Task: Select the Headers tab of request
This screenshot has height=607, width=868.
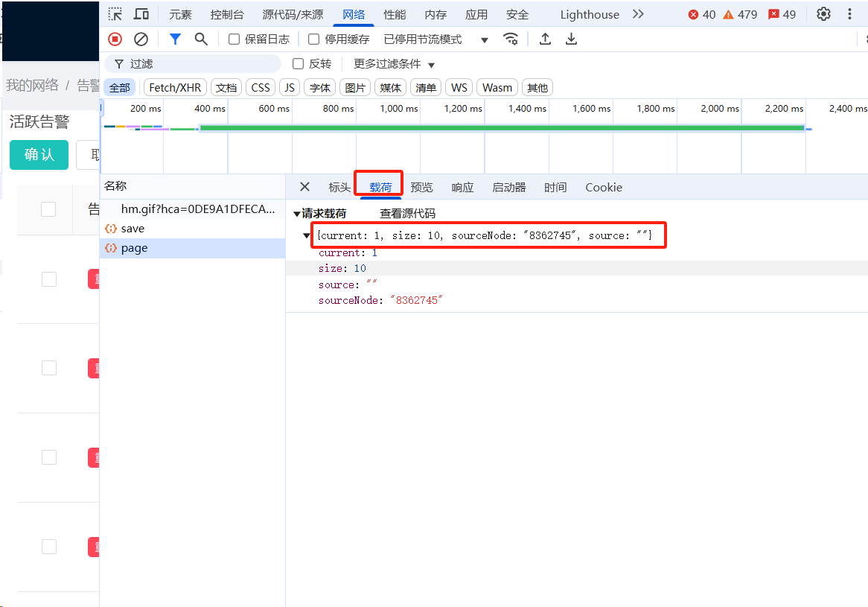Action: pos(339,187)
